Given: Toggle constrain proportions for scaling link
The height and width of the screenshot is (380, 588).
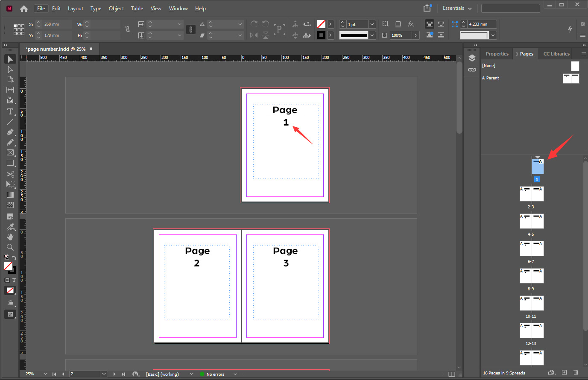Looking at the screenshot, I should (x=191, y=29).
